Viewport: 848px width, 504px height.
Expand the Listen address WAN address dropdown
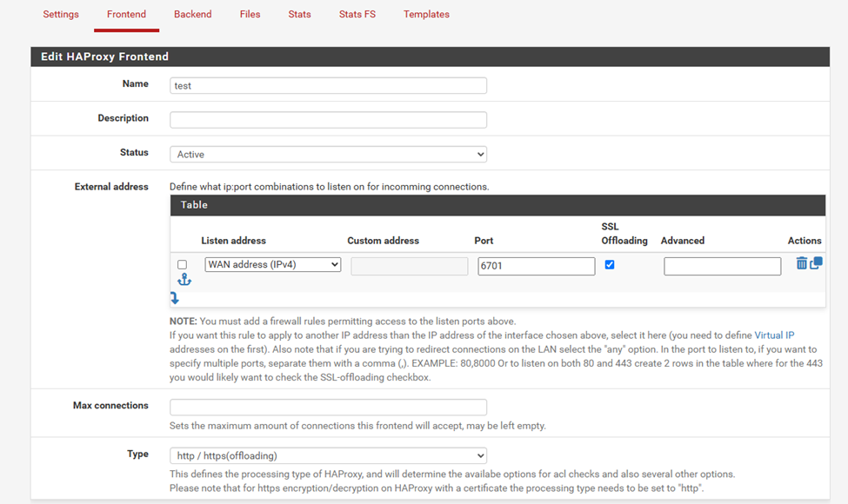pos(272,265)
